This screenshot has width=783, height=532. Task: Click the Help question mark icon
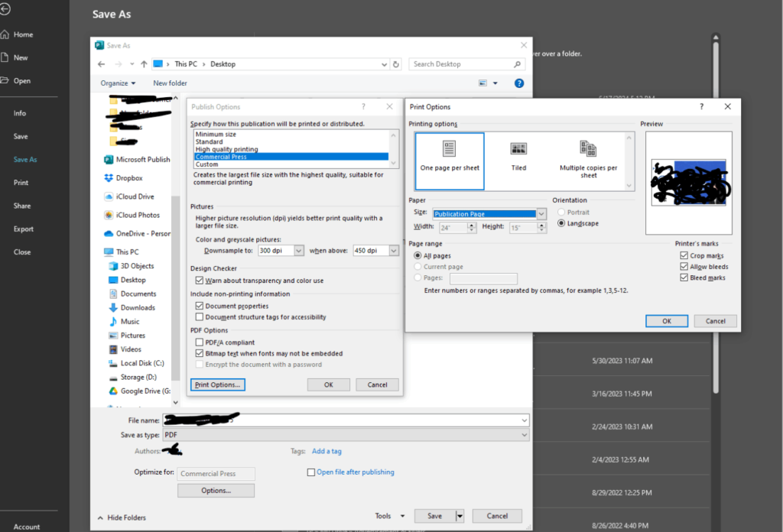click(x=519, y=83)
